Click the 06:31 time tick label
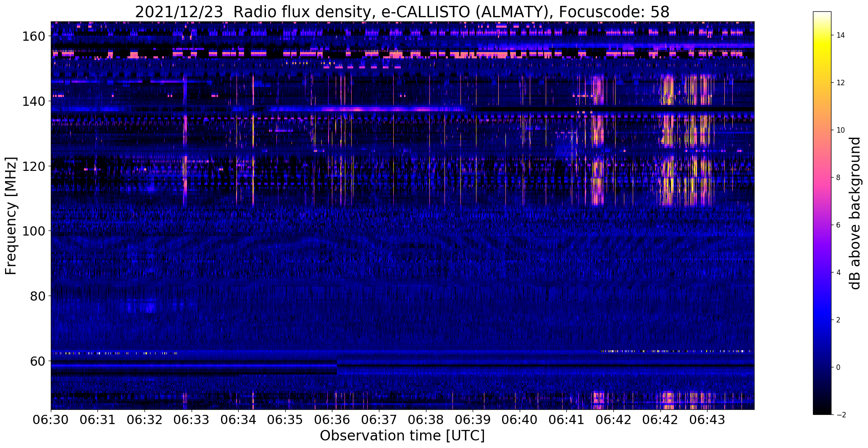Screen dimensions: 868x448 (98, 419)
